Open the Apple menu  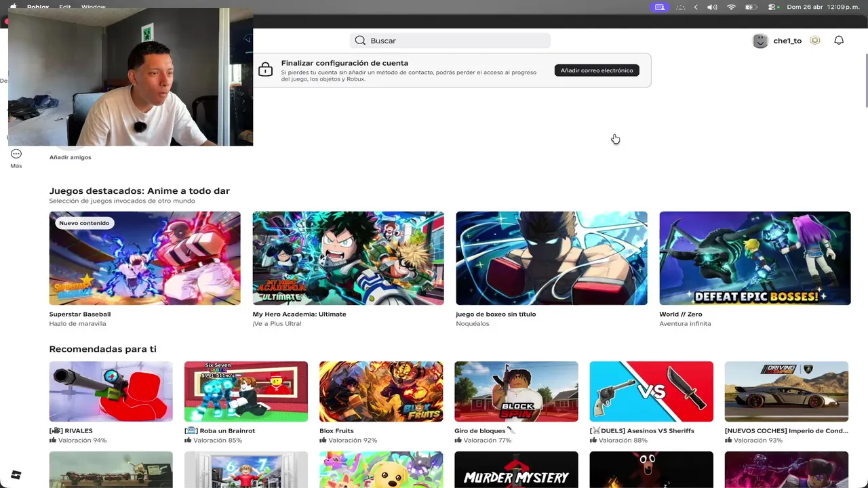pyautogui.click(x=13, y=6)
